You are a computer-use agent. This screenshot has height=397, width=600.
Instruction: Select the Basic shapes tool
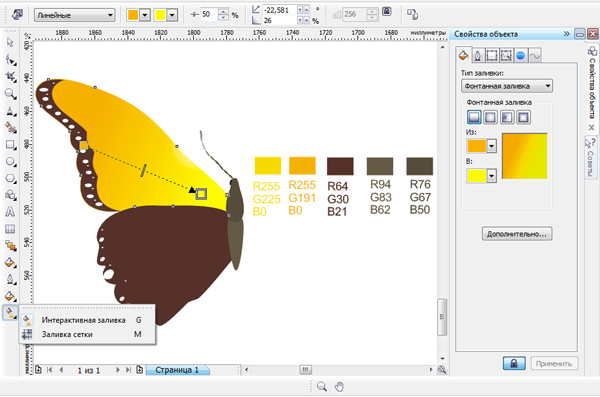(x=10, y=195)
